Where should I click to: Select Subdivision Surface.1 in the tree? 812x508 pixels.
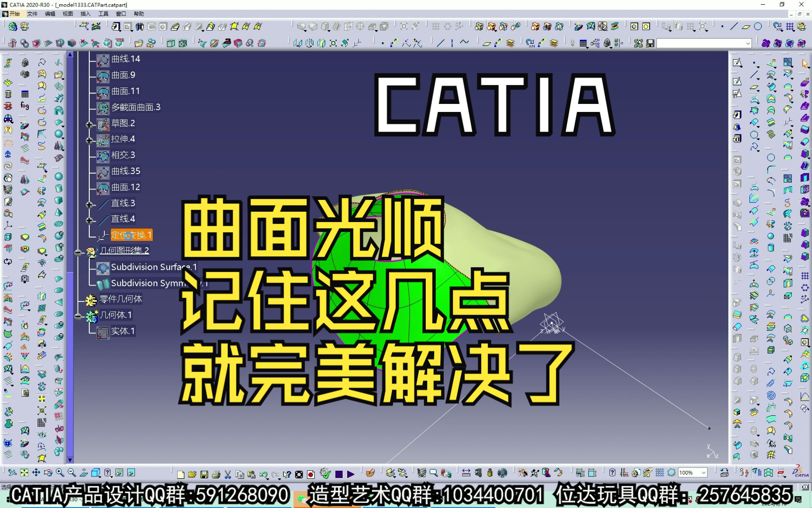point(154,267)
